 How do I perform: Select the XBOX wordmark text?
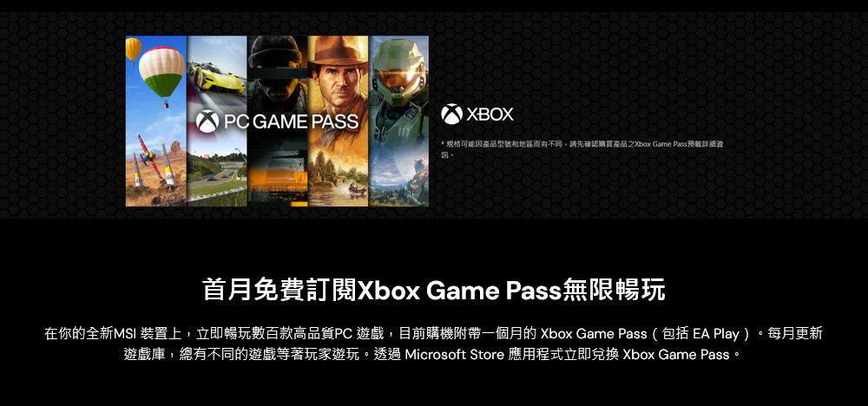click(x=490, y=115)
